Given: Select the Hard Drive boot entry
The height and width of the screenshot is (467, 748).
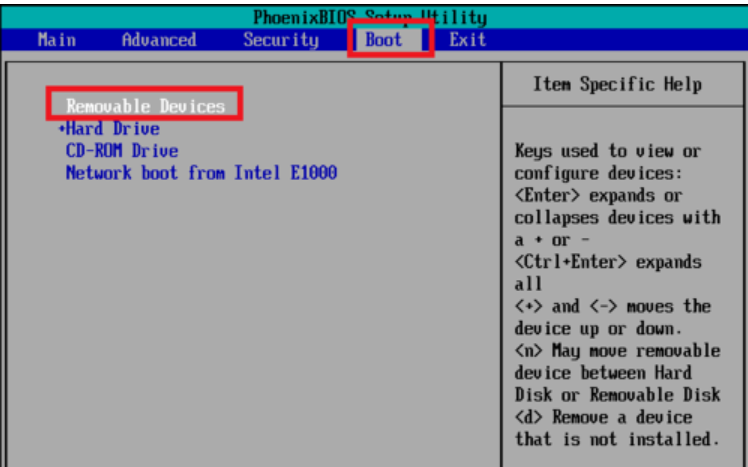Looking at the screenshot, I should pyautogui.click(x=113, y=129).
